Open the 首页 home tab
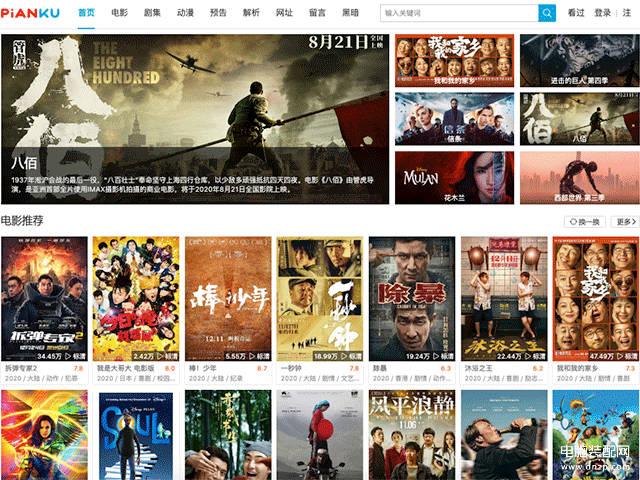 click(x=86, y=13)
